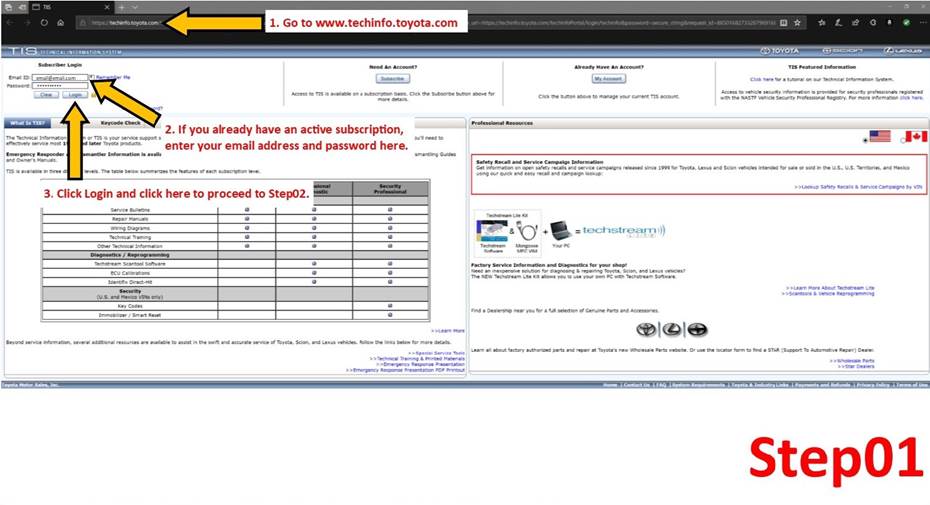
Task: Click the Login button
Action: pyautogui.click(x=75, y=95)
